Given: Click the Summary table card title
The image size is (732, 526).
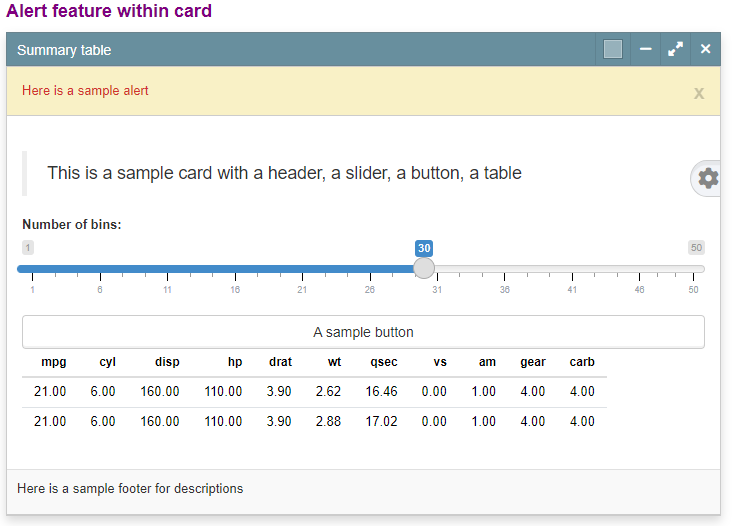Looking at the screenshot, I should point(64,50).
